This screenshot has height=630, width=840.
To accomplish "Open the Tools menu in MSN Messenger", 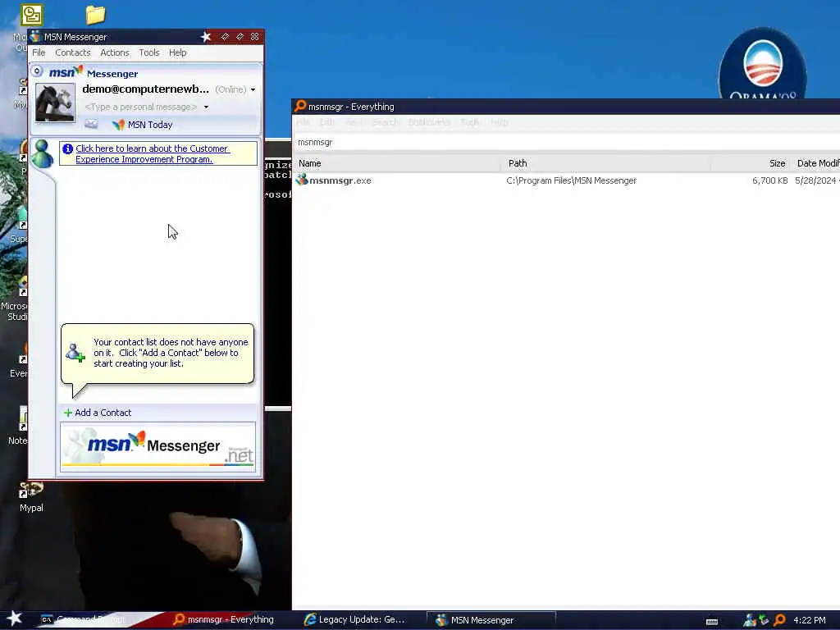I will click(149, 52).
